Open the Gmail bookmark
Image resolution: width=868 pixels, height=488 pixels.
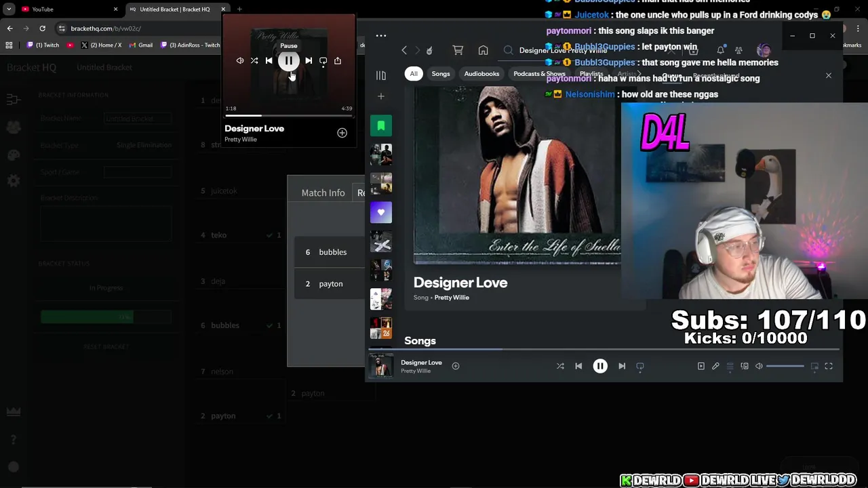click(140, 45)
